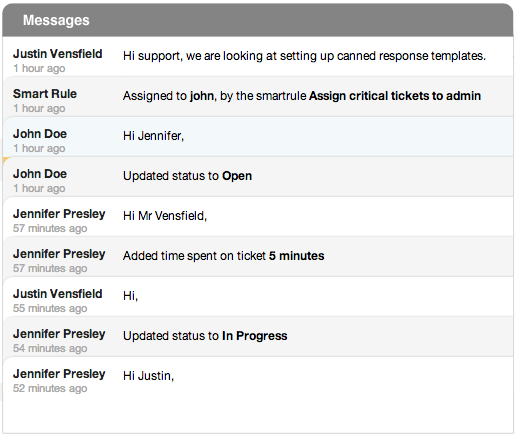The image size is (517, 437).
Task: Click the bold 'john' assignee name
Action: (202, 96)
